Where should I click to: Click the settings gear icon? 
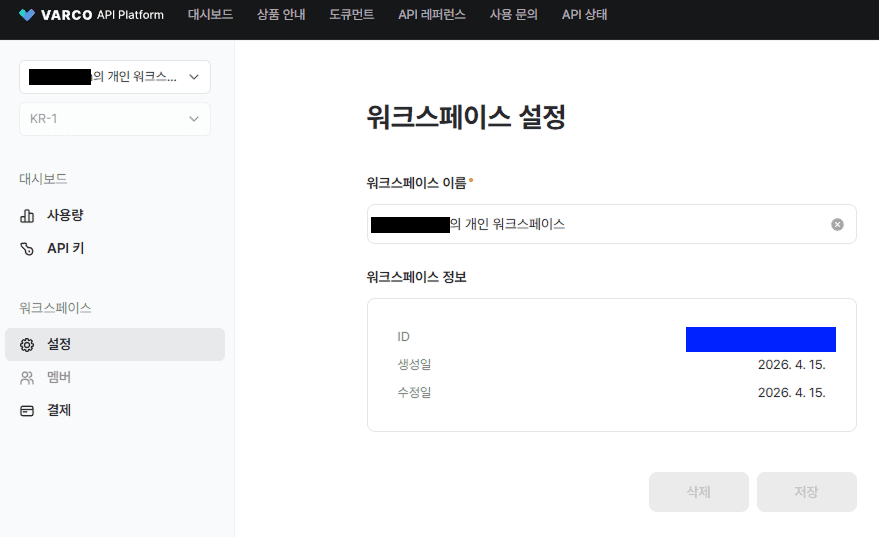pos(27,344)
